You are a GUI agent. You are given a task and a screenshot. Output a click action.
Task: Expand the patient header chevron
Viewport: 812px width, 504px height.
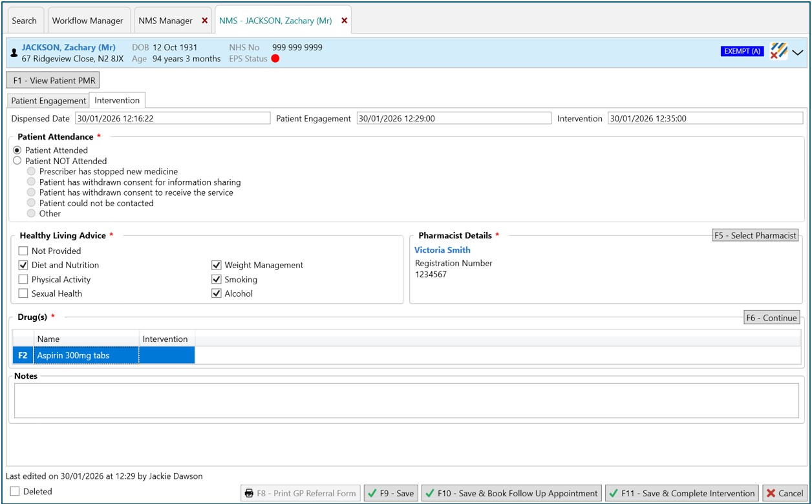(x=798, y=52)
